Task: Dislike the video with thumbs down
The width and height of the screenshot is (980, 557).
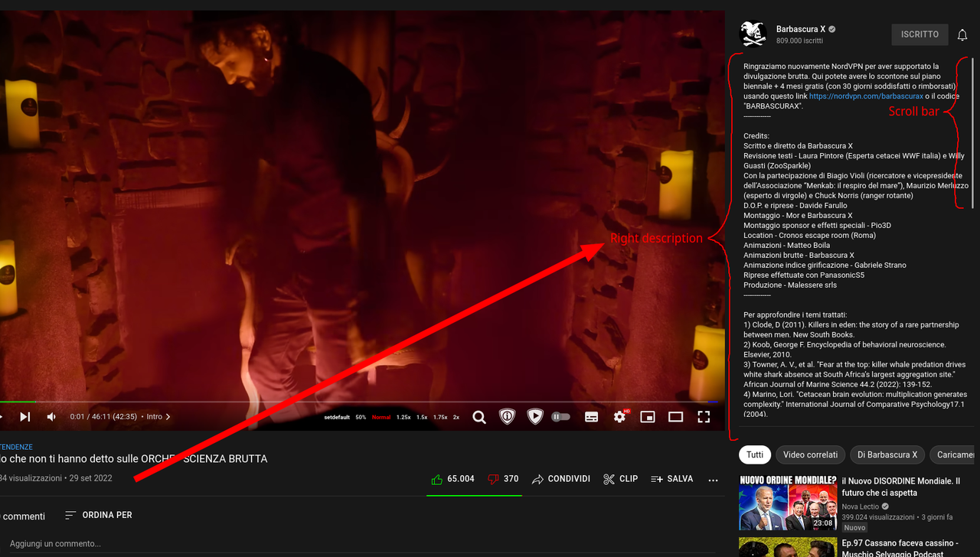Action: [x=494, y=479]
